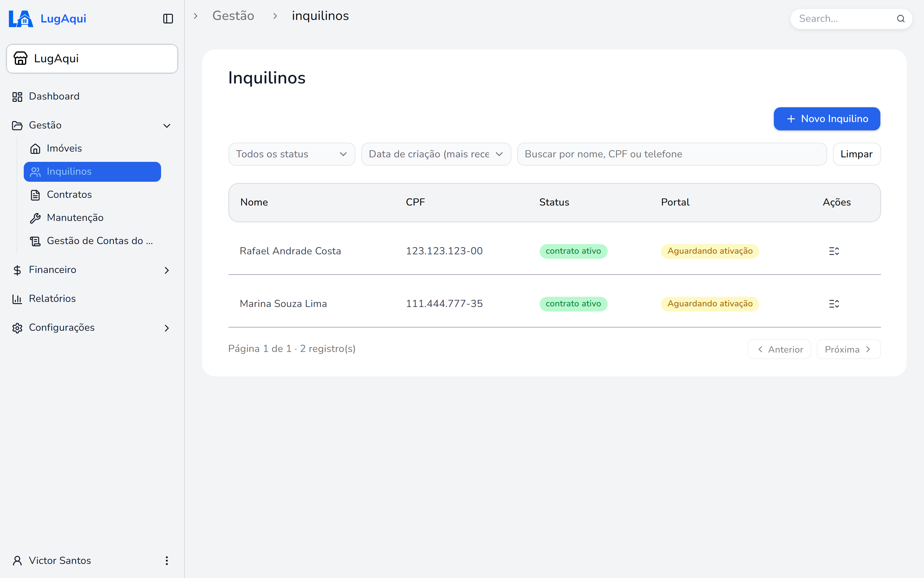The image size is (924, 578).
Task: Click the Financeiro dollar icon
Action: click(17, 270)
